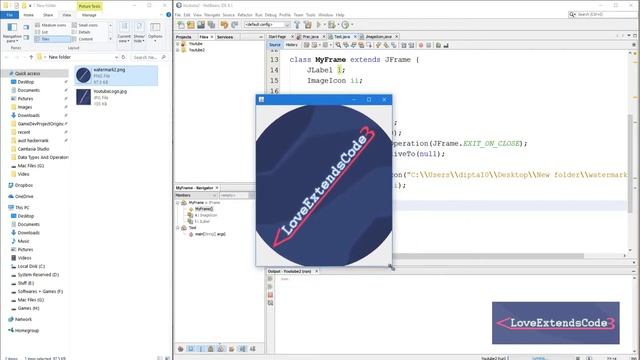The width and height of the screenshot is (640, 360).
Task: Click the Undo icon in NetBeans toolbar
Action: tap(224, 25)
